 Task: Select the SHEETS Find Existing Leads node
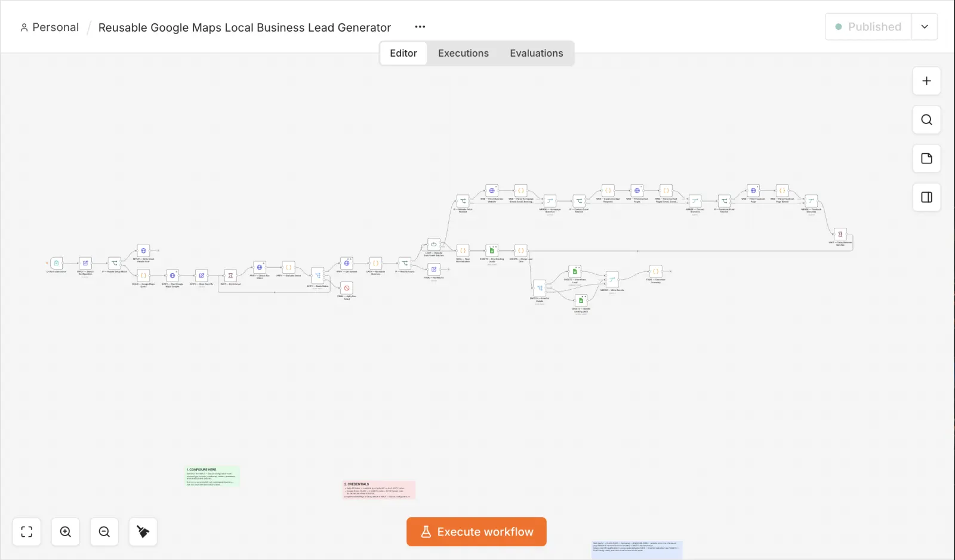[x=492, y=250]
